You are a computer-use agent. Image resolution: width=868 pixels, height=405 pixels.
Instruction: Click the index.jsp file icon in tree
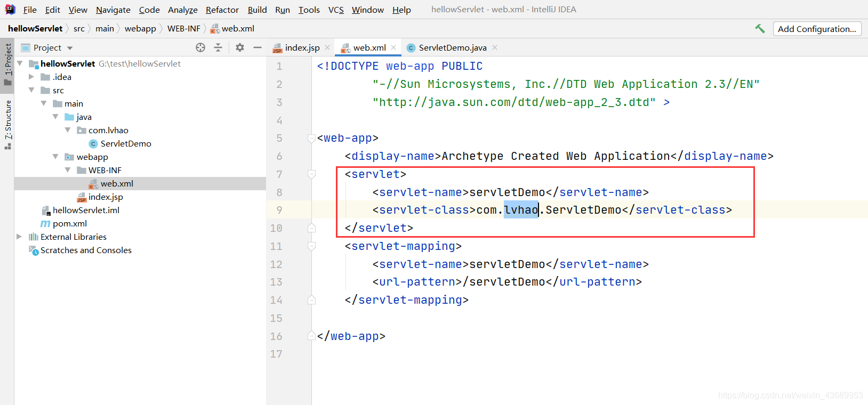(x=82, y=197)
